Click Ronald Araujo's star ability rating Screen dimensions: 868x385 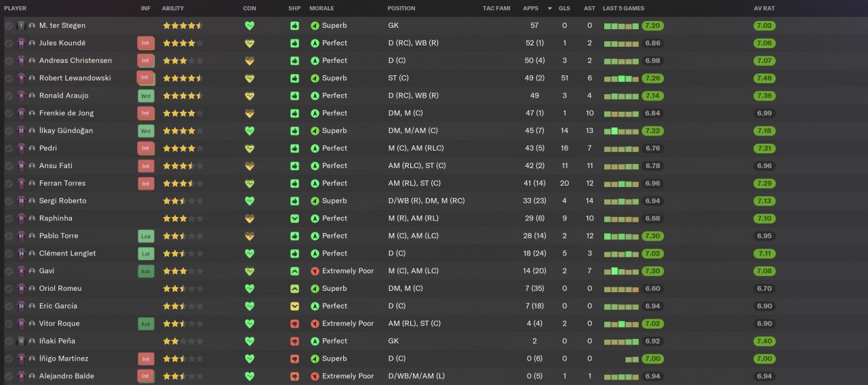coord(182,96)
